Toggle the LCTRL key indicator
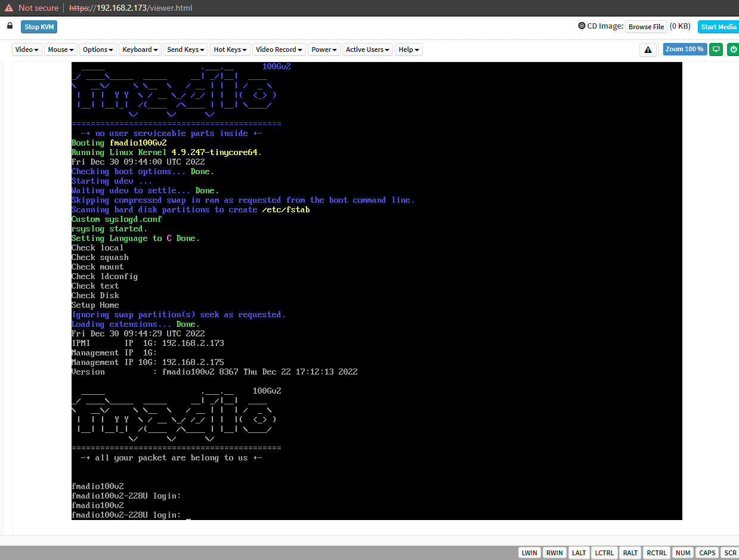Screen dimensions: 739x560 [604, 553]
